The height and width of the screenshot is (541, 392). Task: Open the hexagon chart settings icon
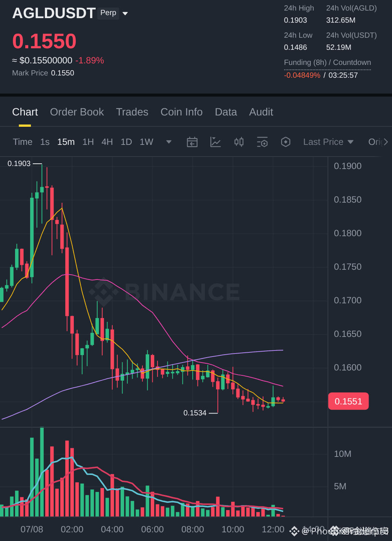point(286,142)
